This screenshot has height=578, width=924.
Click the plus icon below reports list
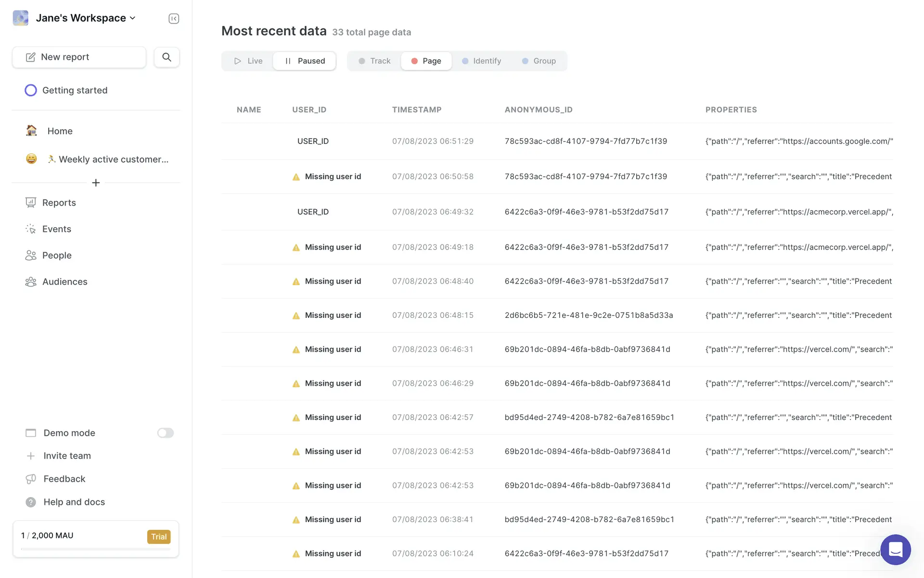tap(96, 183)
